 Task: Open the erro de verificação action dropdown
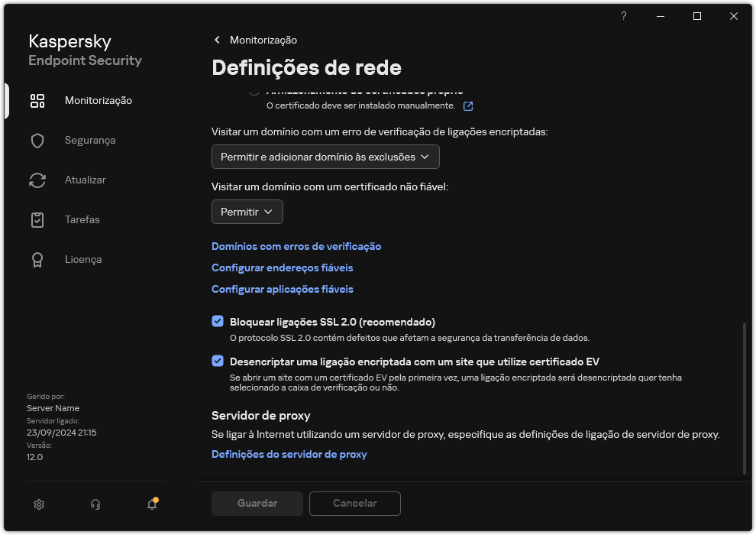coord(325,156)
